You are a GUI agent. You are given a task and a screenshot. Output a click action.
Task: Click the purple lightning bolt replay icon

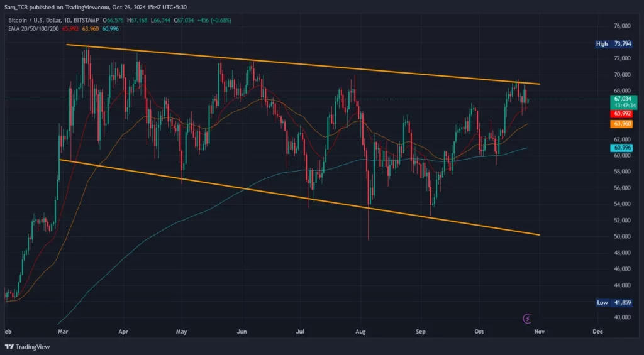[528, 319]
